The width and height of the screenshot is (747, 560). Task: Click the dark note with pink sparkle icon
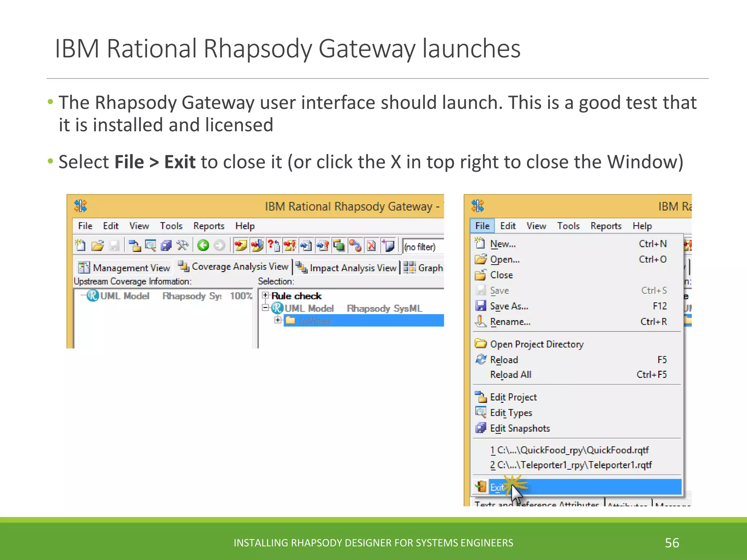point(388,245)
